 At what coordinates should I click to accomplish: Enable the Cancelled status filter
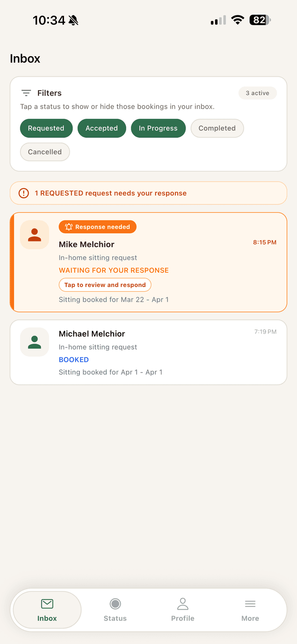pyautogui.click(x=45, y=152)
